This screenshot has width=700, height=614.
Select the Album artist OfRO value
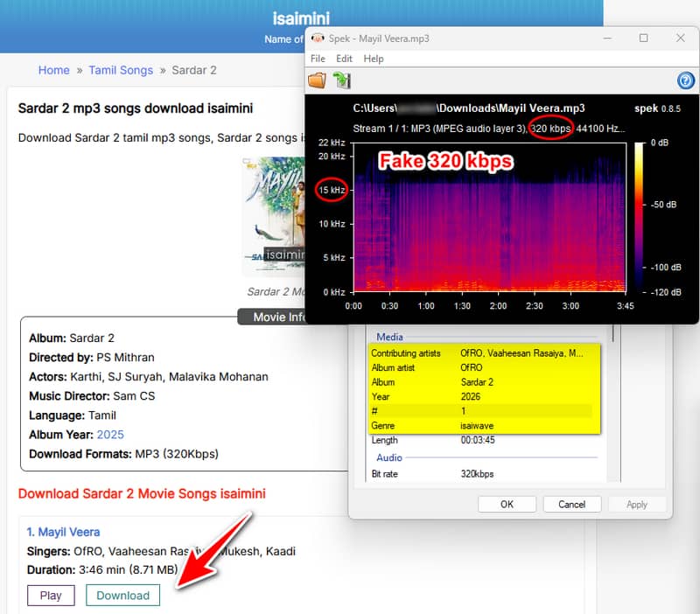point(472,367)
